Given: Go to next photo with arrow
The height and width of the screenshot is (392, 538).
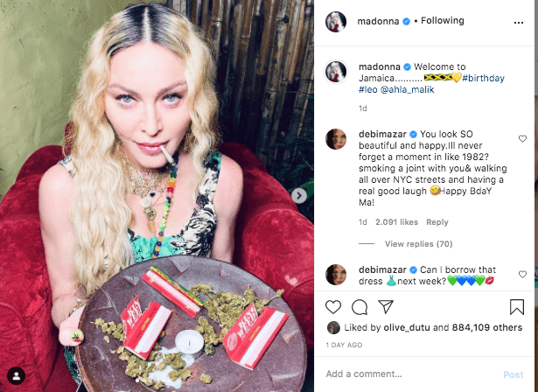Looking at the screenshot, I should (299, 196).
